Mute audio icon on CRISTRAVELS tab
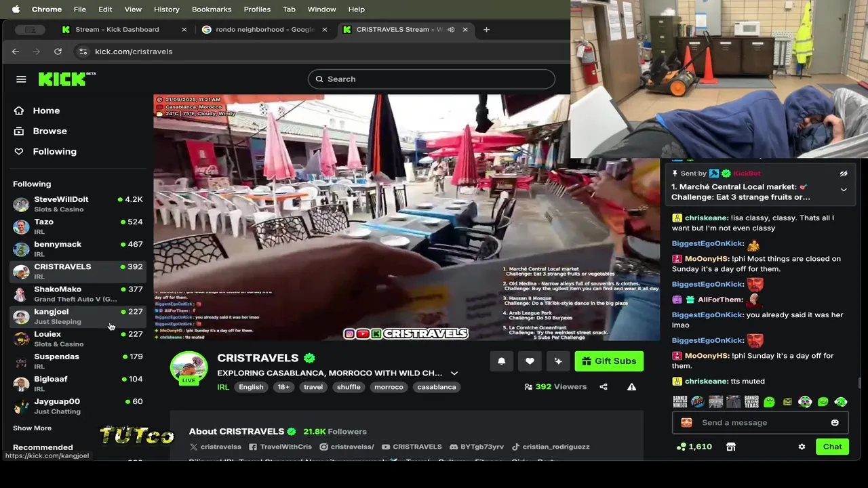Image resolution: width=868 pixels, height=488 pixels. tap(451, 29)
